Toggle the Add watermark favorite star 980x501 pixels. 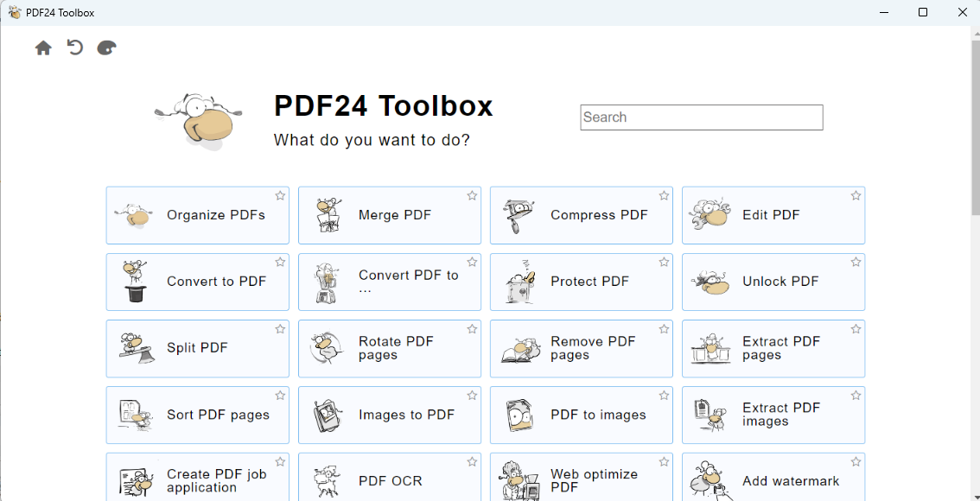pyautogui.click(x=856, y=461)
